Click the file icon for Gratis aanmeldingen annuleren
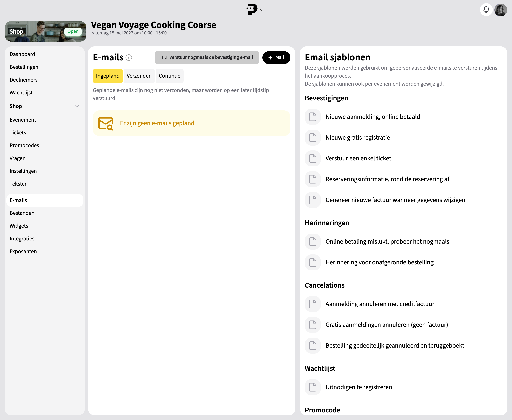 click(313, 325)
